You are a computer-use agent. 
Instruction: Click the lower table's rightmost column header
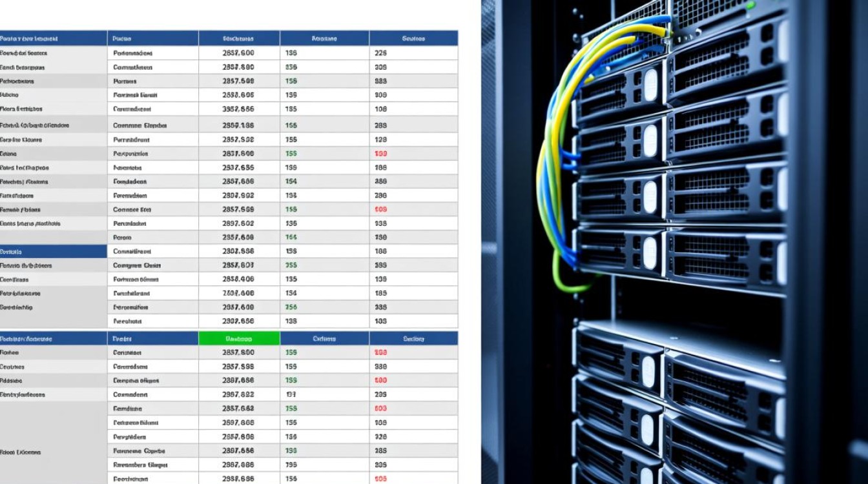pyautogui.click(x=413, y=339)
